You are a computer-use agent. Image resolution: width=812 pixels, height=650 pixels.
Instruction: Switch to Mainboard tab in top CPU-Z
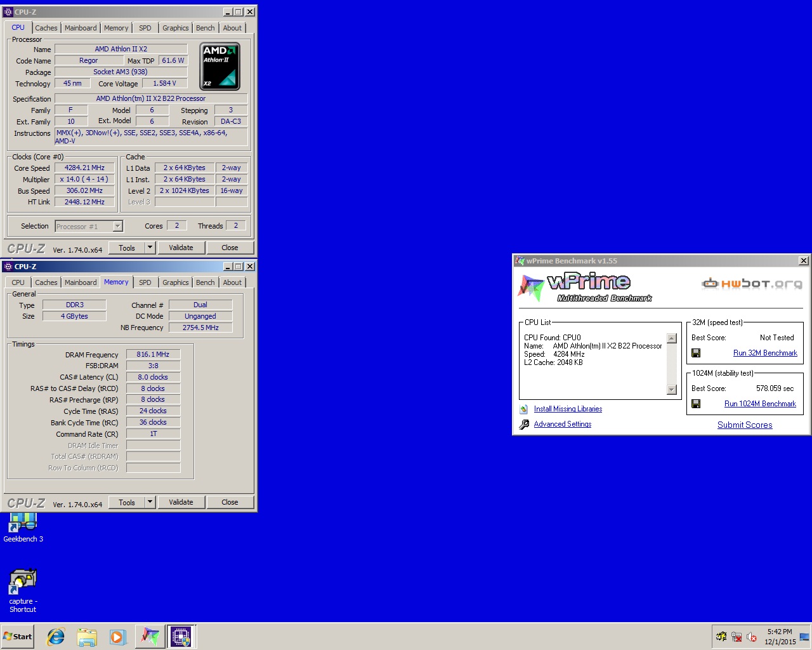coord(81,28)
